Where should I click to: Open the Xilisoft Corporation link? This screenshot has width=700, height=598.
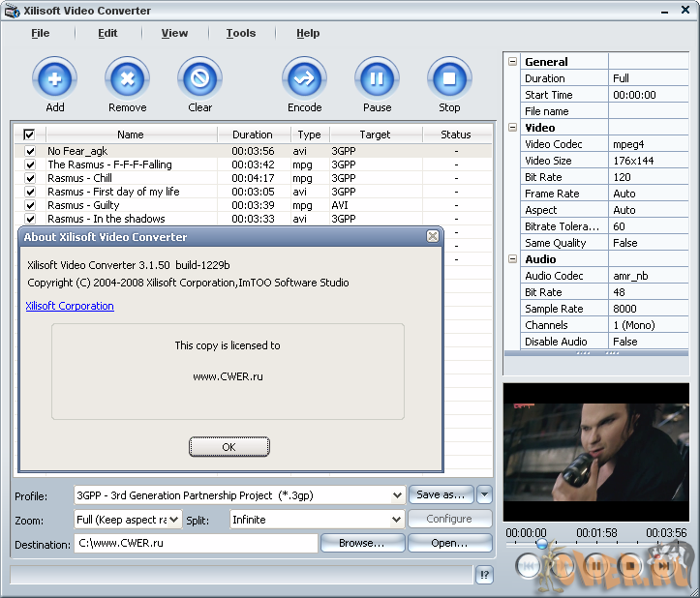click(x=70, y=306)
